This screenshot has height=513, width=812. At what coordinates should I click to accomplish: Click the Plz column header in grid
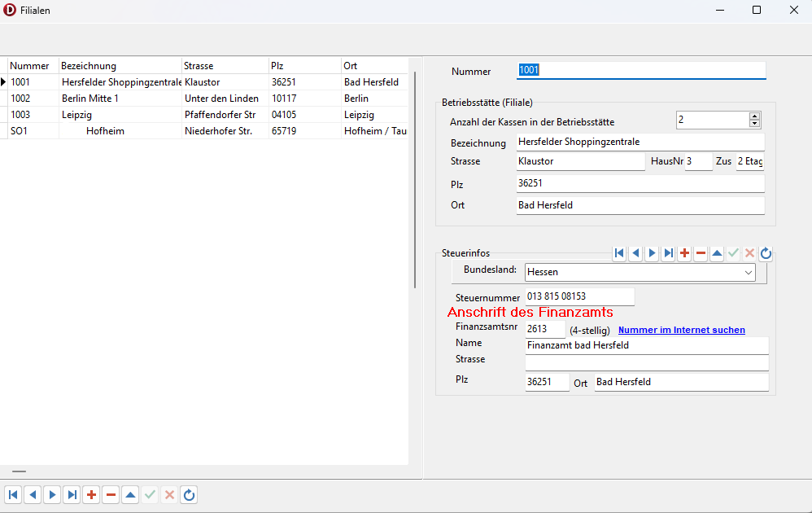coord(305,66)
